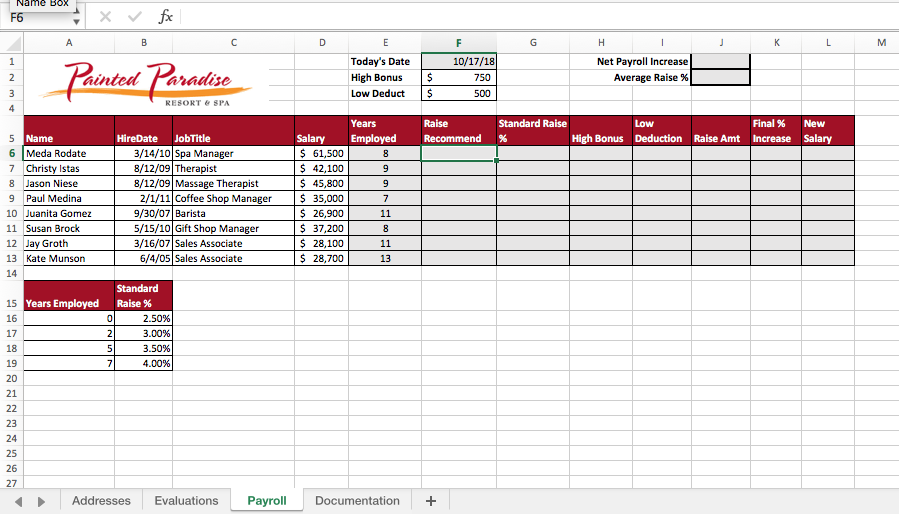This screenshot has height=514, width=899.
Task: Click the High Bonus table header in row 5
Action: [601, 130]
